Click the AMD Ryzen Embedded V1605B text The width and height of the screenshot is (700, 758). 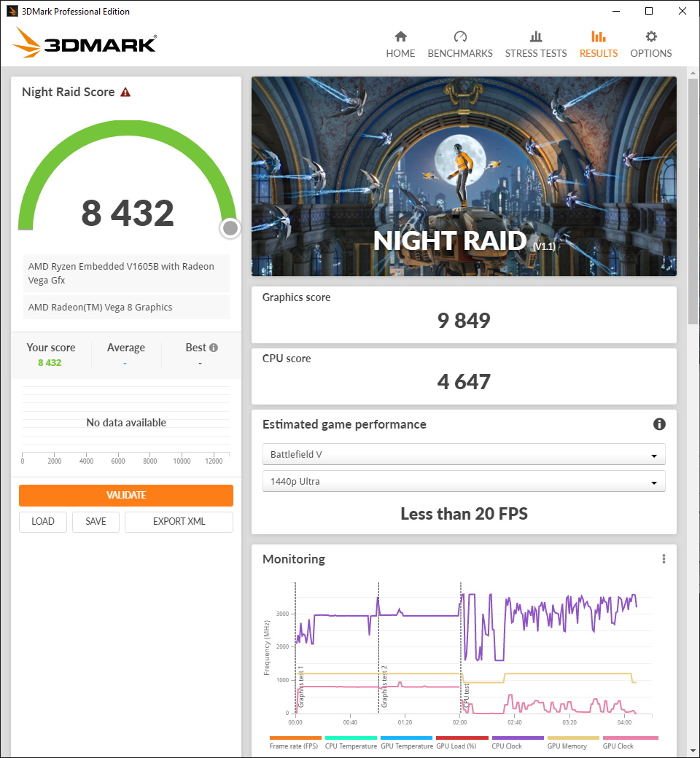(121, 273)
